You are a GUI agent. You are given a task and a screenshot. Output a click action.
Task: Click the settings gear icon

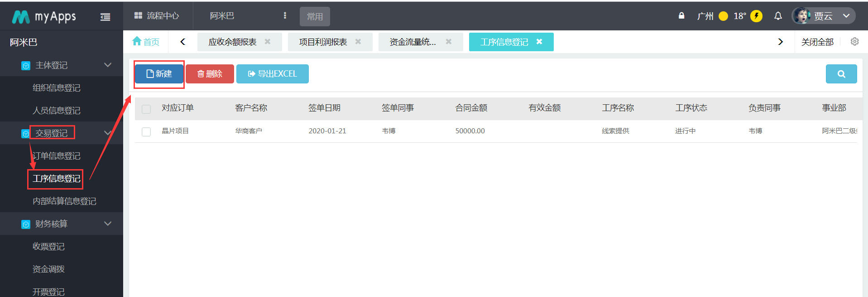pos(854,42)
